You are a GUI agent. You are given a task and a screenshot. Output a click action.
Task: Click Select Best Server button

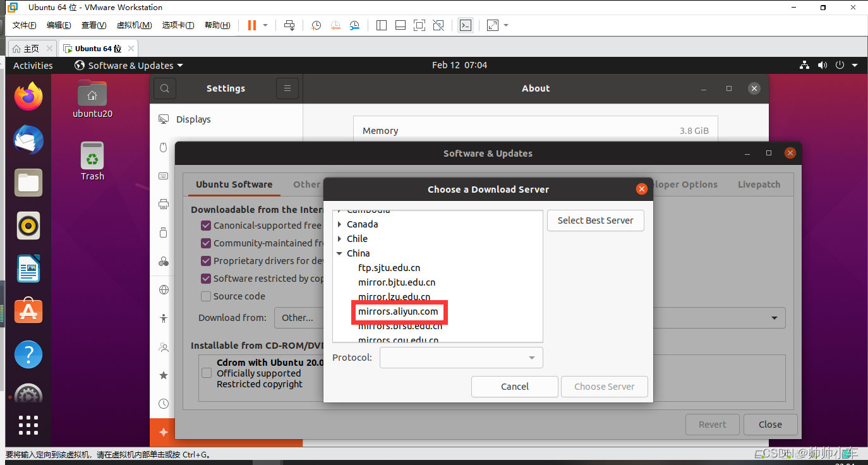(595, 220)
